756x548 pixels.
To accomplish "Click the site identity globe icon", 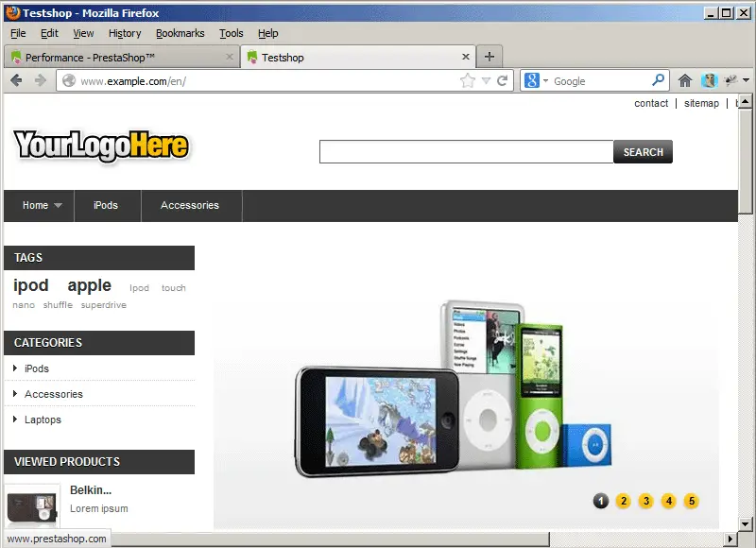I will pos(69,80).
